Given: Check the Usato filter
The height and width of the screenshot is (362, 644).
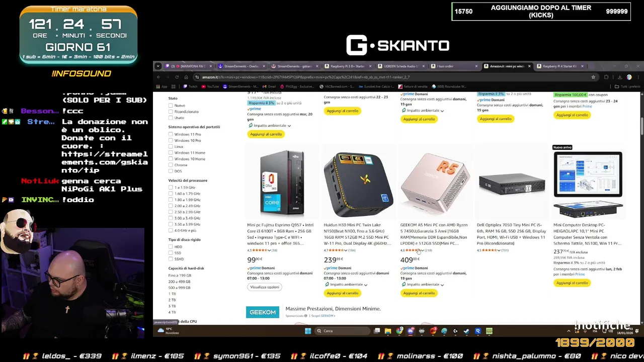Looking at the screenshot, I should (x=171, y=118).
